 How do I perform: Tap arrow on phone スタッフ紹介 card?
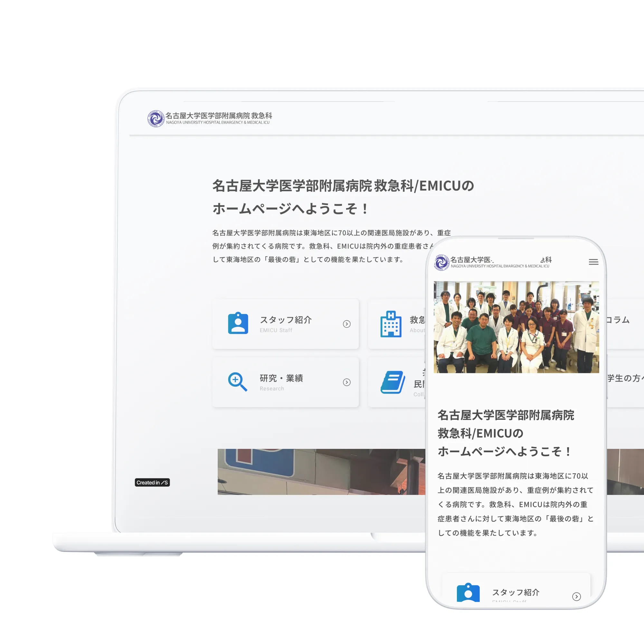point(576,597)
